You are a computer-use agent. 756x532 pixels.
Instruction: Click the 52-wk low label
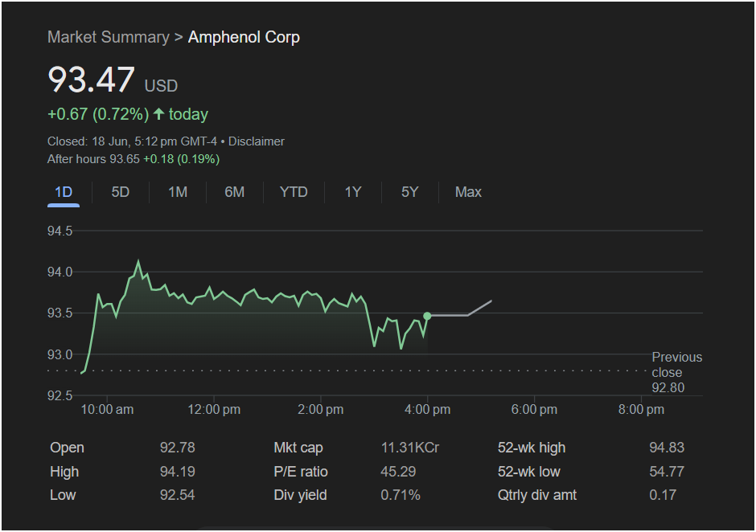529,471
